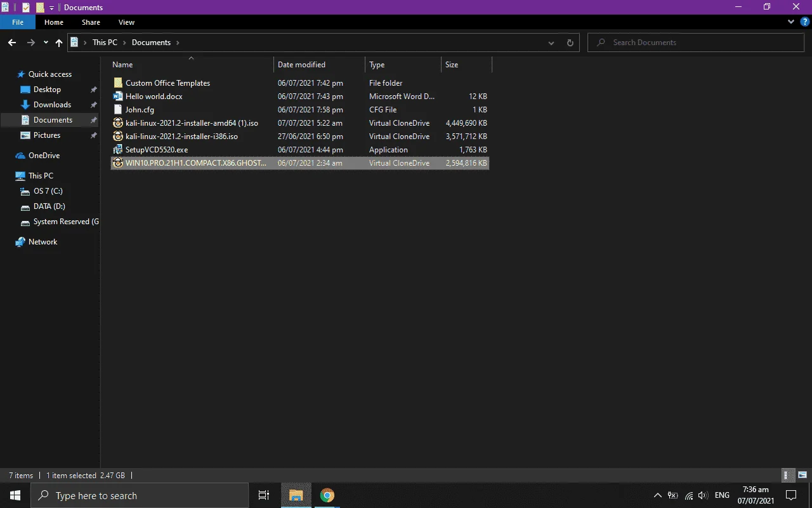Click the Documents icon in address bar
Viewport: 812px width, 508px height.
click(75, 43)
